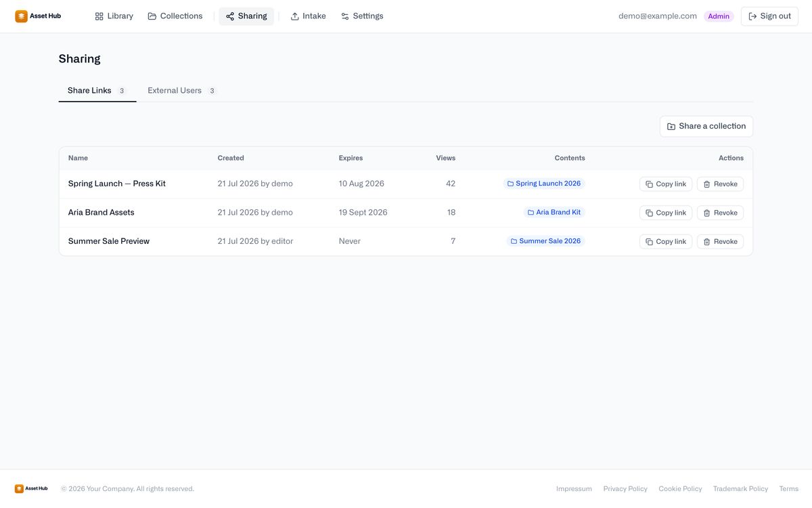Click the Admin role badge
812x508 pixels.
[x=719, y=16]
